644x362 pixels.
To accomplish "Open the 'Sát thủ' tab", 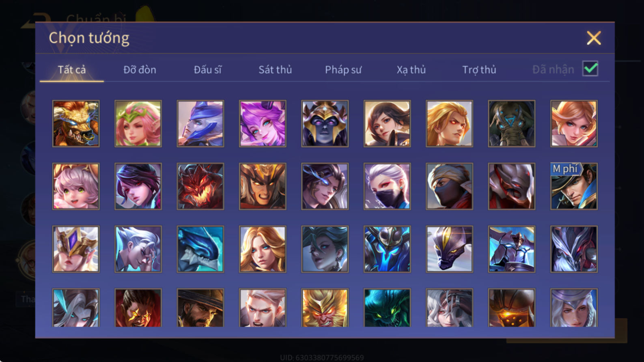I will [x=275, y=69].
